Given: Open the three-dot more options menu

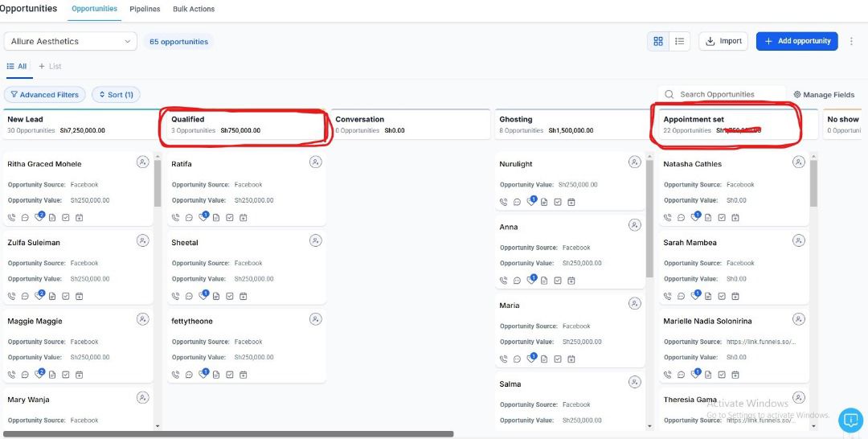Looking at the screenshot, I should [851, 41].
